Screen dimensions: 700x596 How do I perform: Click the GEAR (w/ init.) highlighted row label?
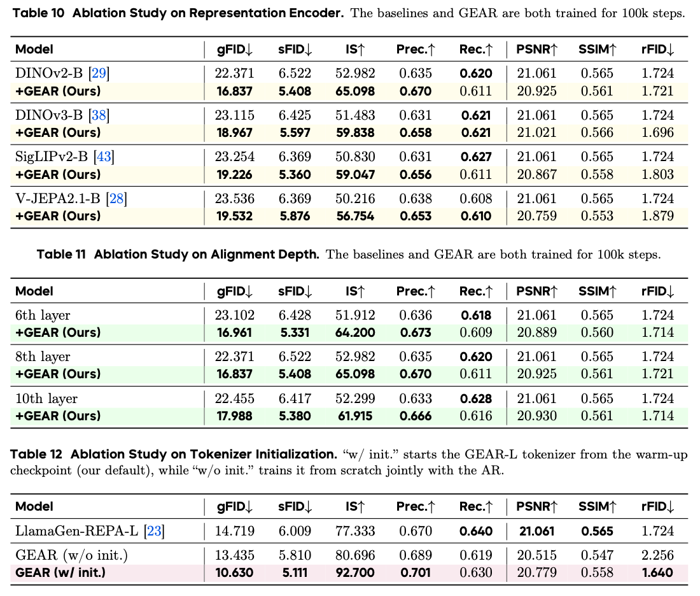[60, 572]
